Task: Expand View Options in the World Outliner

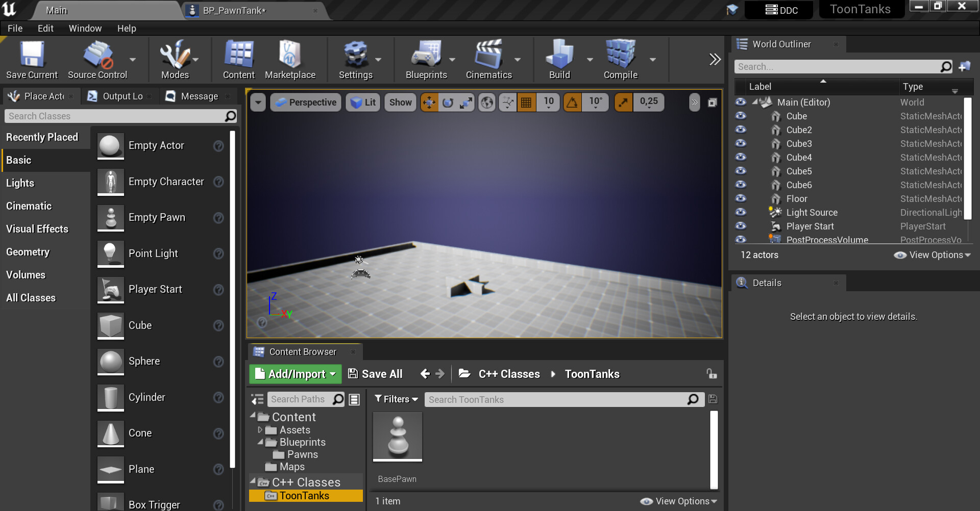Action: pos(932,255)
